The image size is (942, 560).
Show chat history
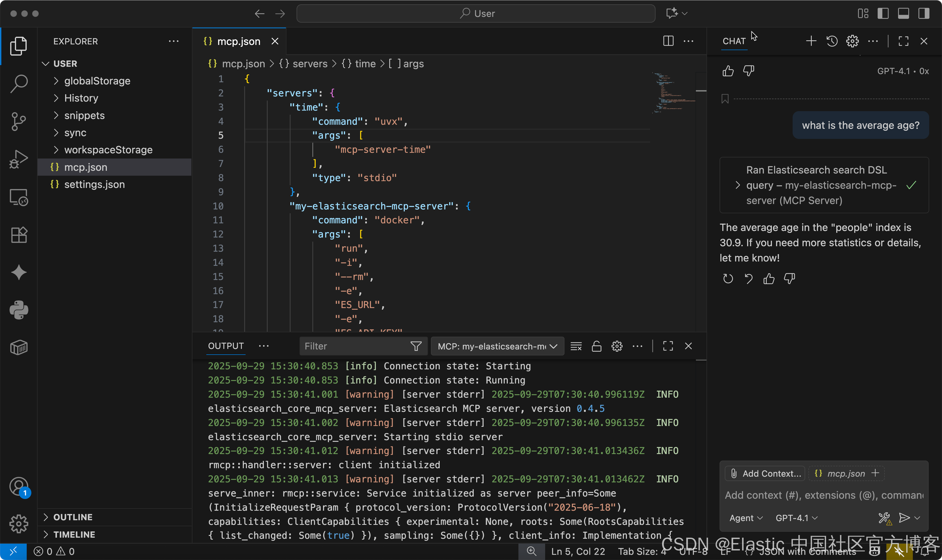click(x=832, y=41)
